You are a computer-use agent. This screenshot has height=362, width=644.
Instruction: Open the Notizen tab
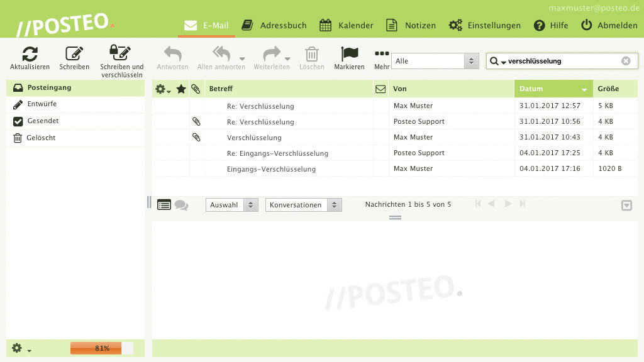click(x=411, y=25)
